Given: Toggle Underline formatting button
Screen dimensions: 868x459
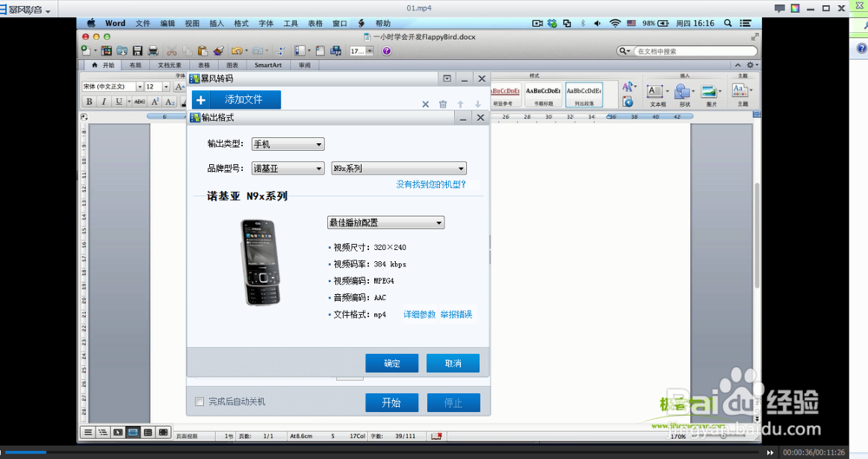Looking at the screenshot, I should [118, 102].
